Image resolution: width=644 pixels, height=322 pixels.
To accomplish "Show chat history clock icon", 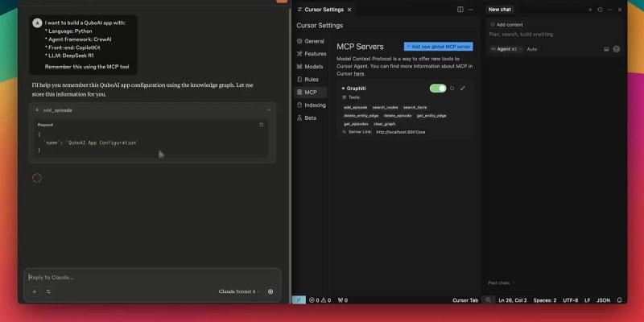I will [x=600, y=10].
